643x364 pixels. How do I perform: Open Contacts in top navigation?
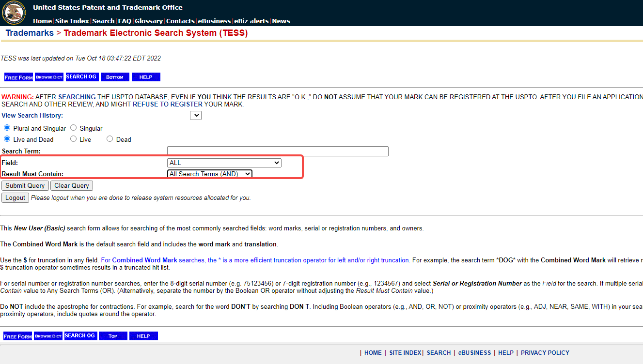click(180, 21)
